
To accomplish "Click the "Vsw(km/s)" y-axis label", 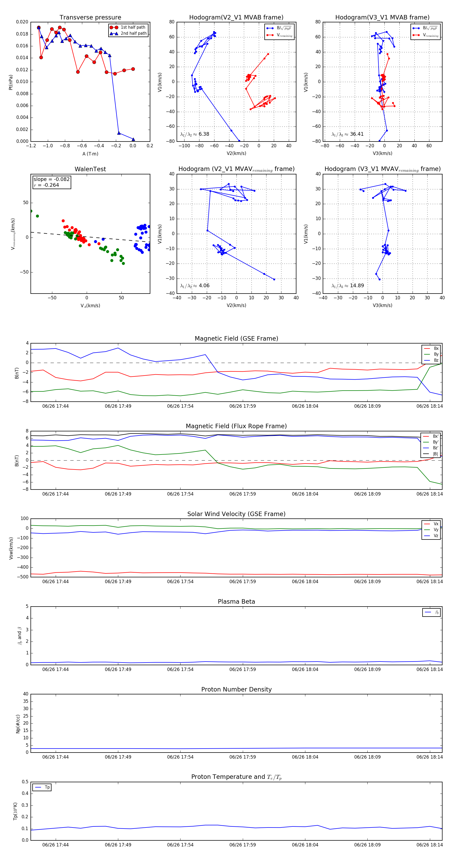I will 11,548.
